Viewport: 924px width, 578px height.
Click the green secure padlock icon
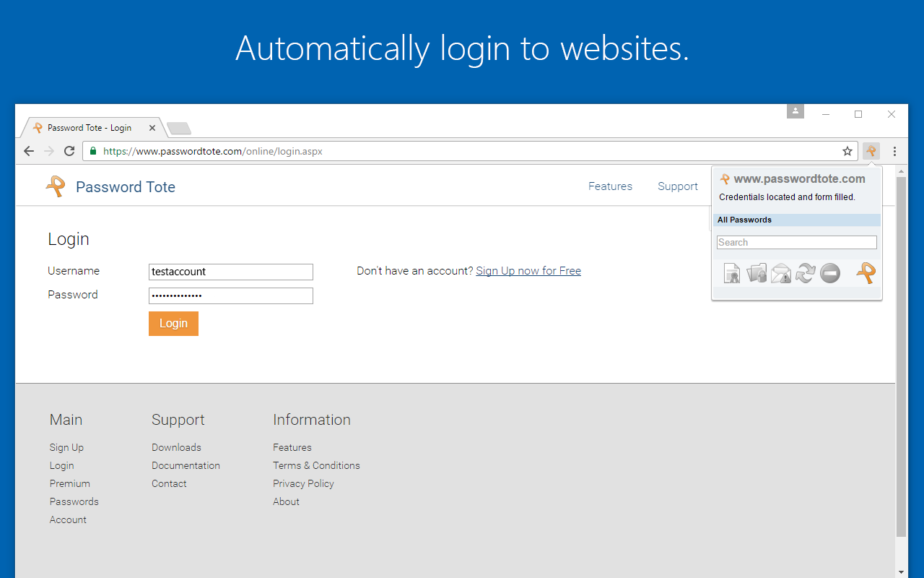(93, 151)
